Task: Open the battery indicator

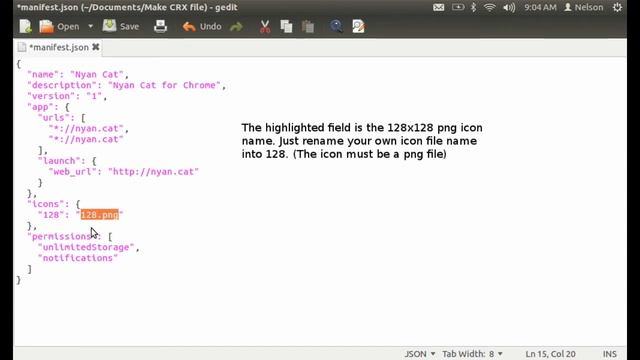Action: 458,7
